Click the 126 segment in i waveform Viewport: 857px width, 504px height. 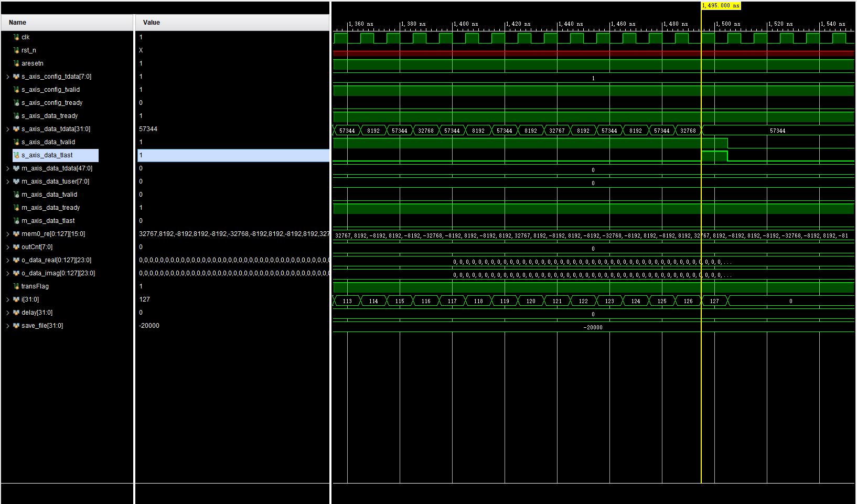pos(688,301)
